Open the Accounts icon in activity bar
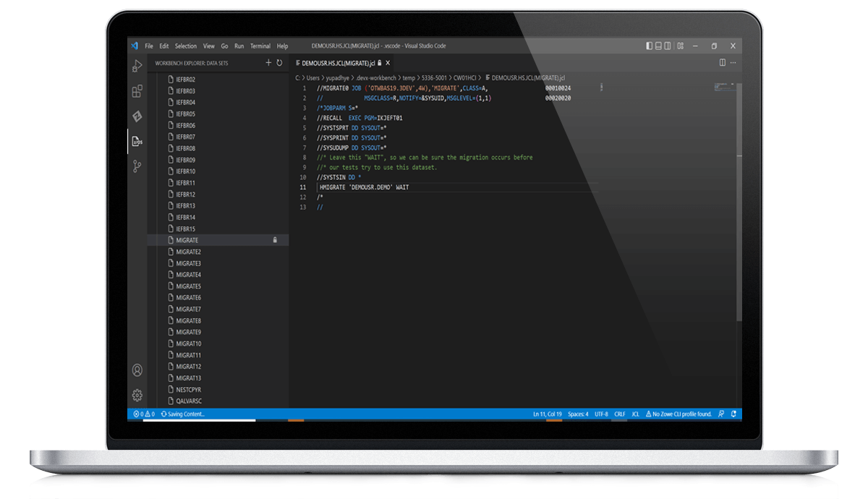Screen dimensions: 868x499 pyautogui.click(x=137, y=370)
